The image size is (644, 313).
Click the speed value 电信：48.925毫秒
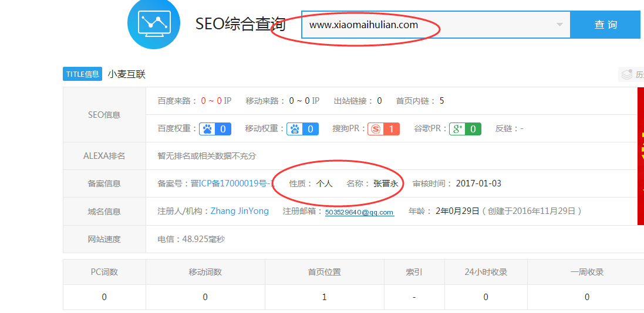(x=191, y=239)
